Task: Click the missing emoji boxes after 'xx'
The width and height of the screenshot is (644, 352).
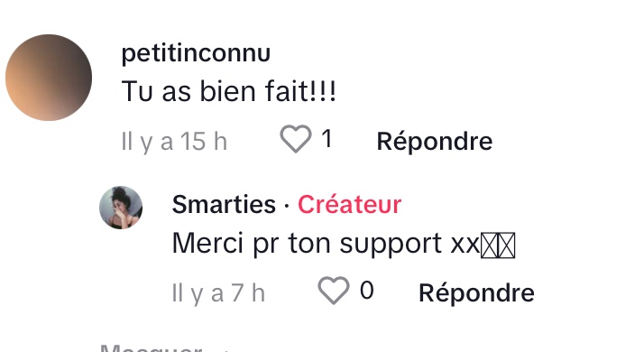Action: pos(498,245)
